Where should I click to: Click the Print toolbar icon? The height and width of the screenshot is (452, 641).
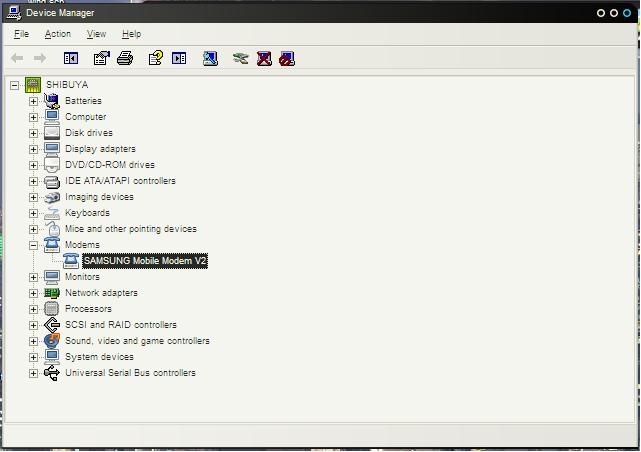125,58
